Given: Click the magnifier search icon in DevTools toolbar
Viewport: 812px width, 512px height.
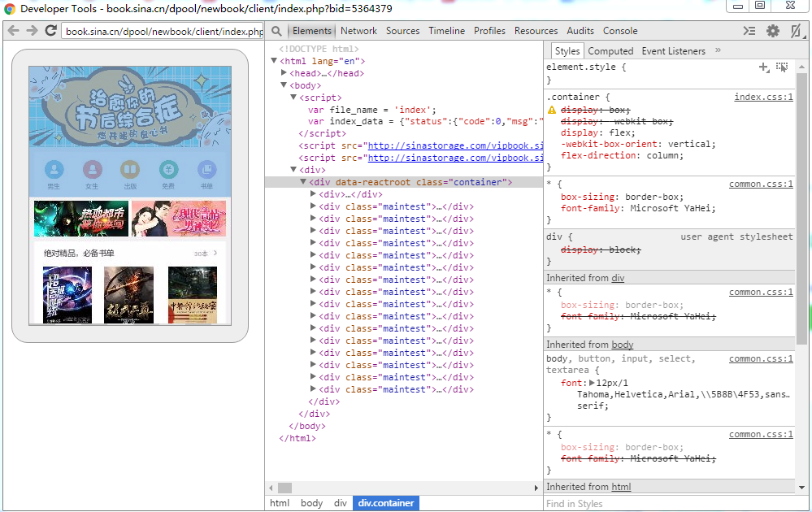Looking at the screenshot, I should pos(277,31).
